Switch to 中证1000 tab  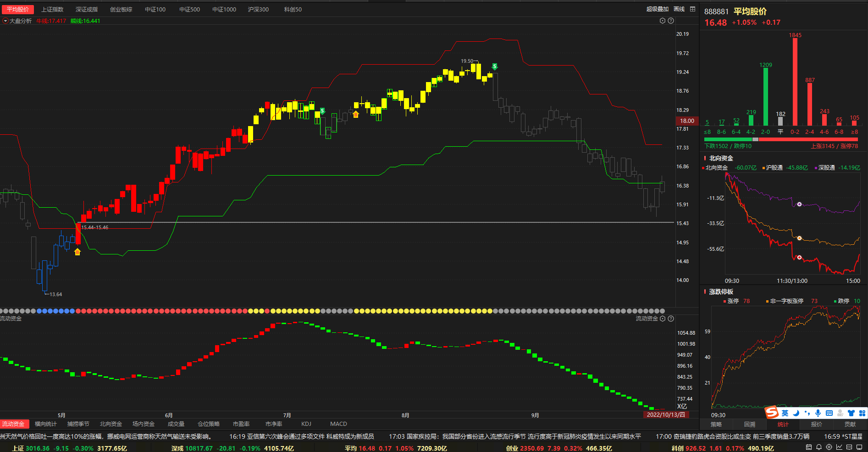(224, 9)
